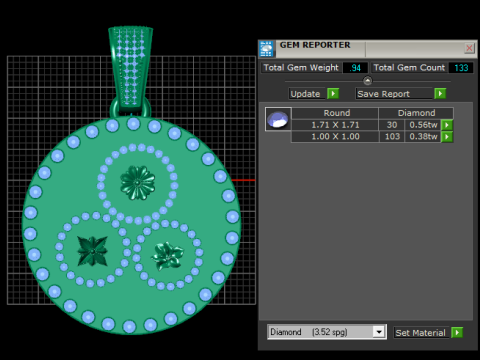Click the 0.38tw weight cell
This screenshot has height=360, width=480.
tap(423, 137)
